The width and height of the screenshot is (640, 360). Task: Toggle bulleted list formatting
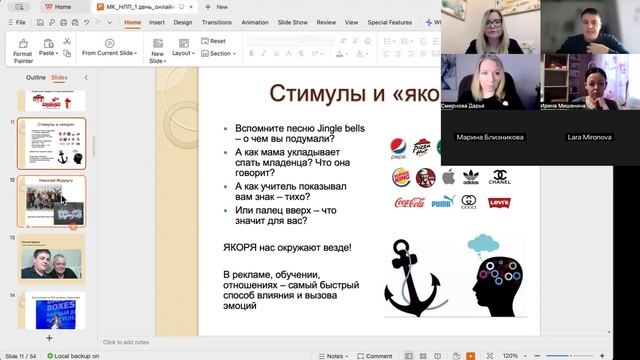click(x=387, y=41)
